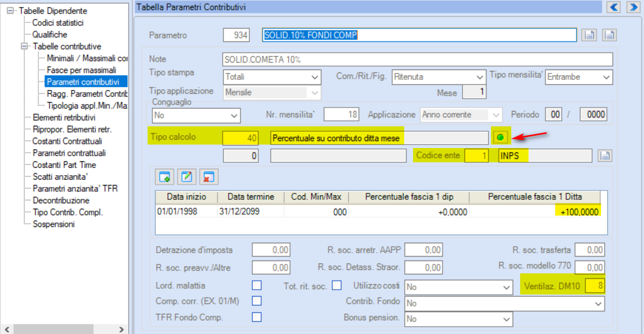644x334 pixels.
Task: Click first save icon beside Parametro description
Action: click(589, 35)
